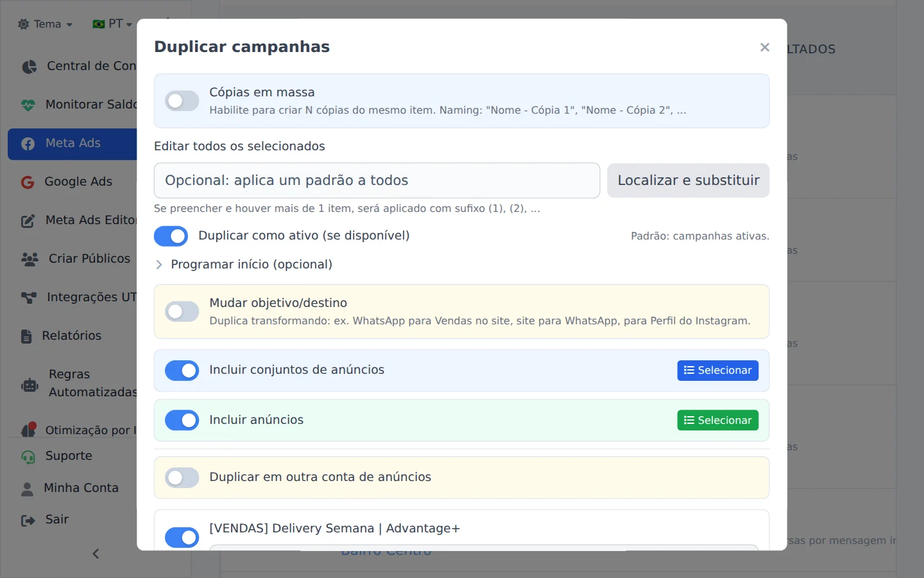924x578 pixels.
Task: Click the Criar Públicos people icon
Action: 30,259
